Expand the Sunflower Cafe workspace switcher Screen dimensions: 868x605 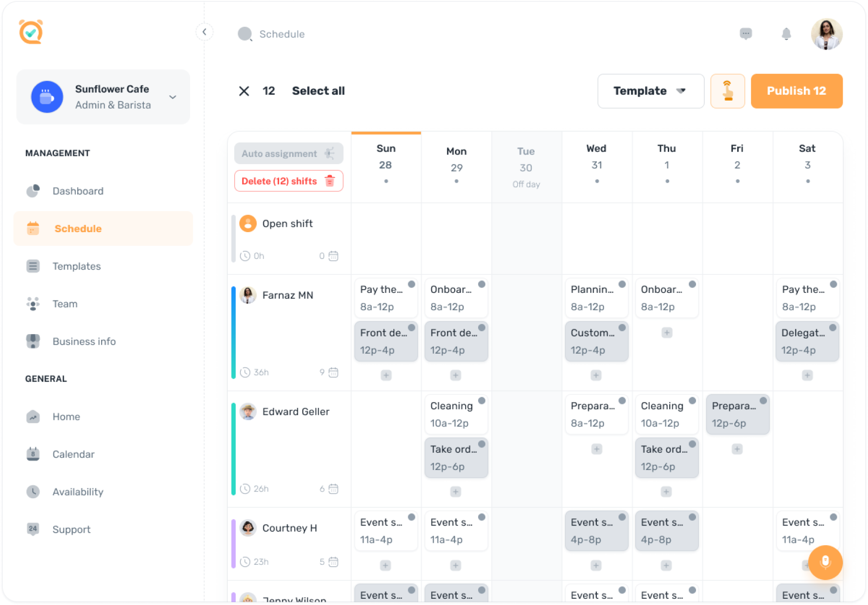172,97
